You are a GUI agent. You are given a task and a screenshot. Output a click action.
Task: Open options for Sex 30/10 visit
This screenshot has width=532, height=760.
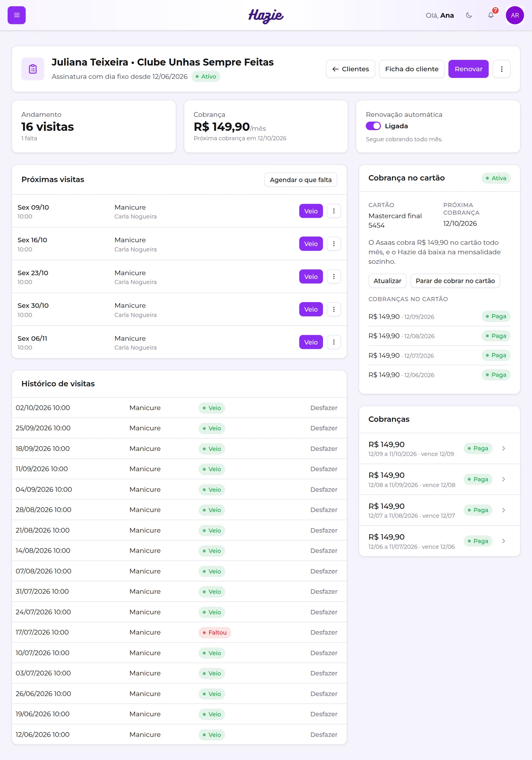click(x=334, y=309)
